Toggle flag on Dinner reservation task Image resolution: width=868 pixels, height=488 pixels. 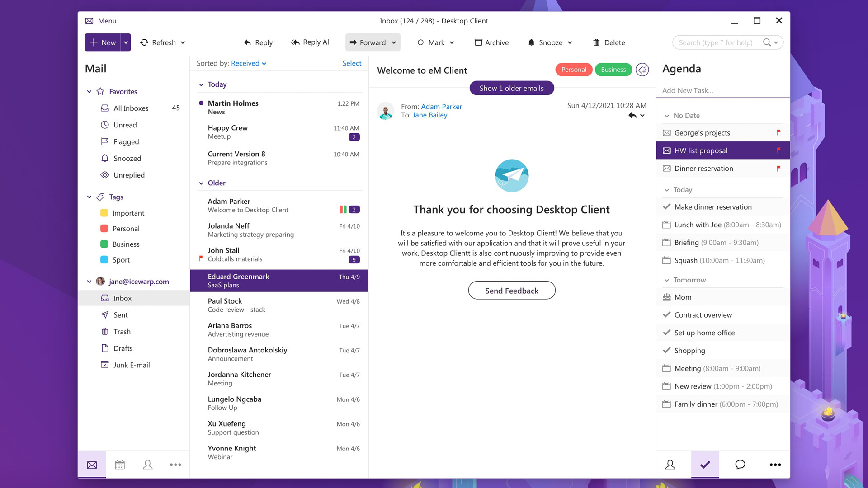pyautogui.click(x=778, y=169)
